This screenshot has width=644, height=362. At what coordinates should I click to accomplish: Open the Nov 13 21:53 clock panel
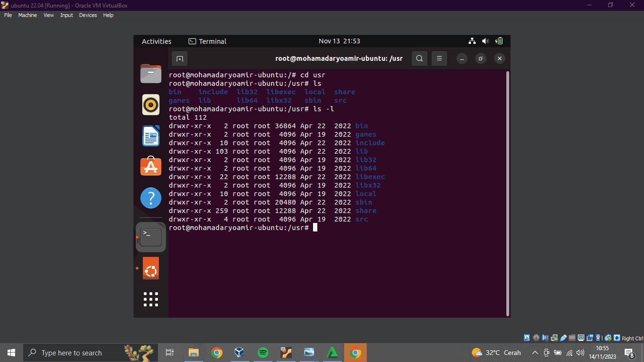(339, 41)
